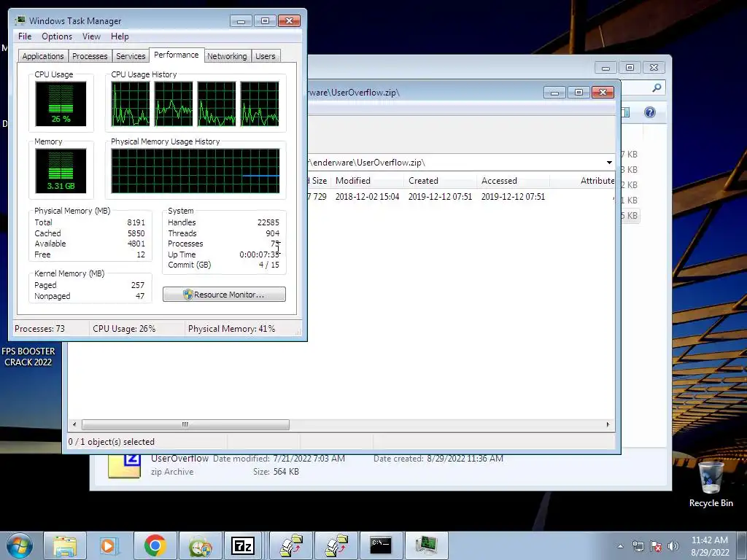Screen dimensions: 747x560
Task: Expand the 7-Zip address path dropdown
Action: (x=609, y=163)
